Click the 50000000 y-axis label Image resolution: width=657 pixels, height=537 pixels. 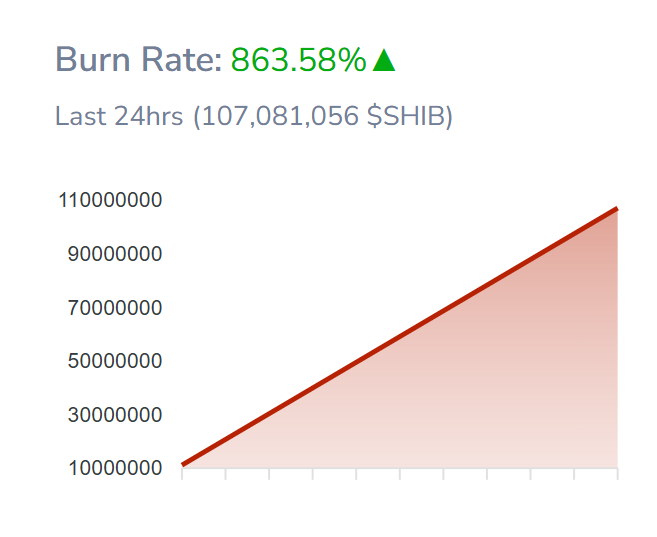[115, 361]
